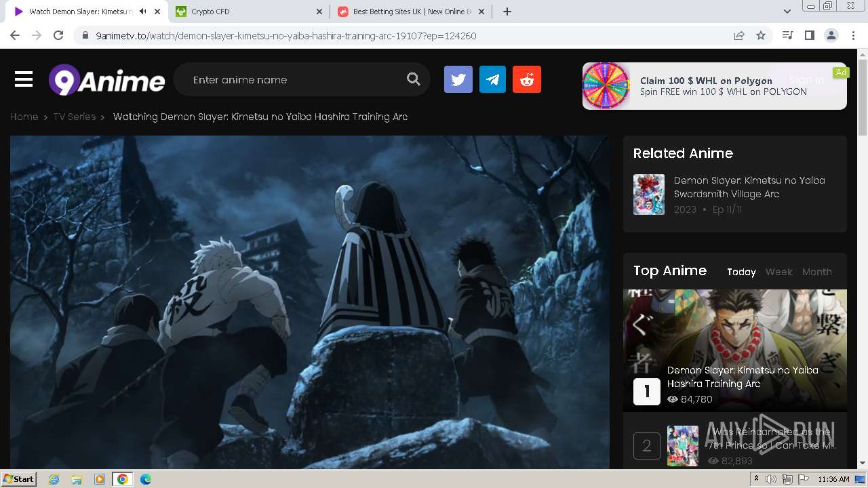Click the Claim 100 $ WHL ad banner
Image resolution: width=868 pixels, height=488 pixels.
click(x=715, y=86)
